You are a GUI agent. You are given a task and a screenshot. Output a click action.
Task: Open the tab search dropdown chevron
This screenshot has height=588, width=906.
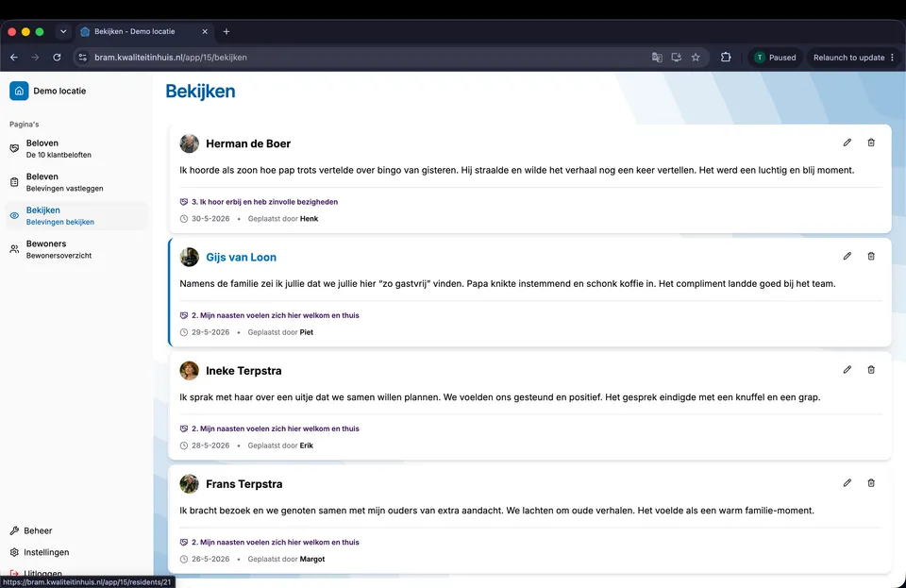(x=63, y=32)
